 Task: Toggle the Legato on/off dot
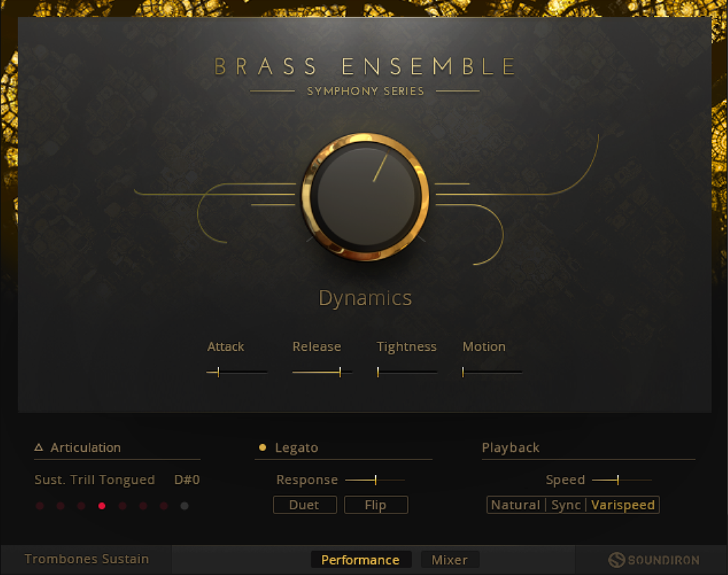(x=262, y=448)
